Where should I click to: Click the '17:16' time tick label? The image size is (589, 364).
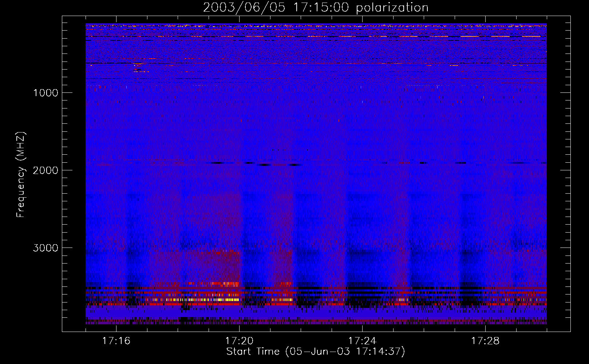116,341
